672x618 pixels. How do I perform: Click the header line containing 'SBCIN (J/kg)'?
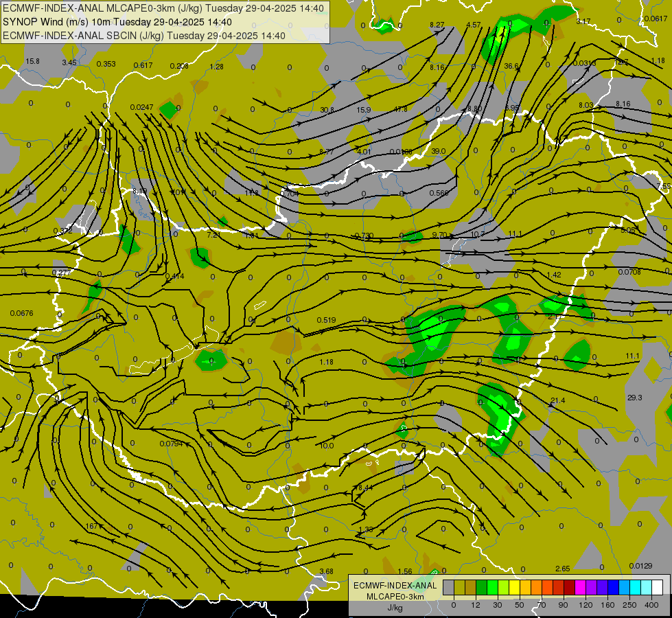point(144,36)
